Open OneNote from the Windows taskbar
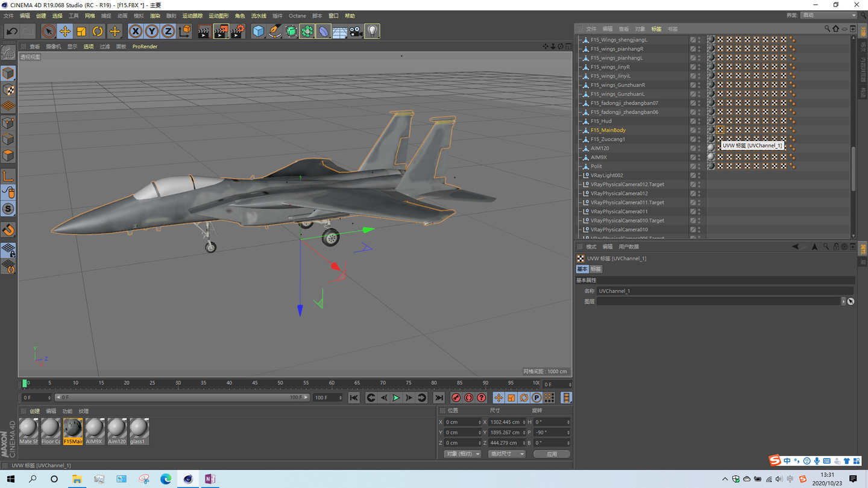This screenshot has width=868, height=488. click(x=210, y=479)
